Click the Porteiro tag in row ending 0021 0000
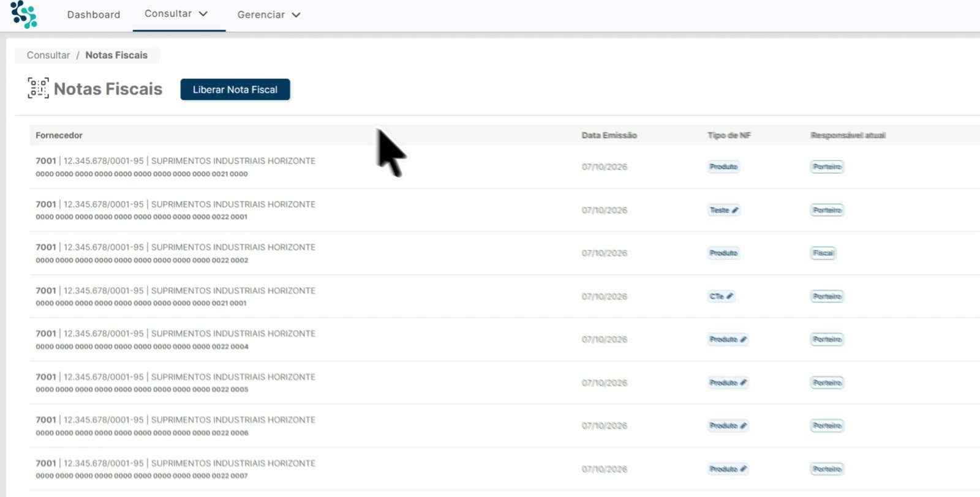The height and width of the screenshot is (497, 980). [x=827, y=166]
